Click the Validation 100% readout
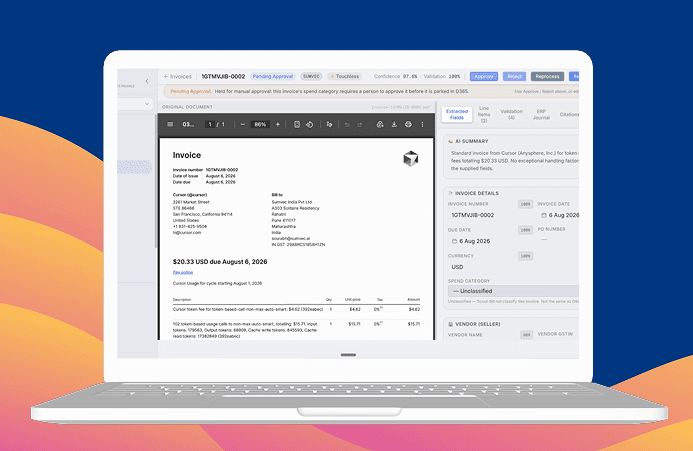 [x=442, y=76]
